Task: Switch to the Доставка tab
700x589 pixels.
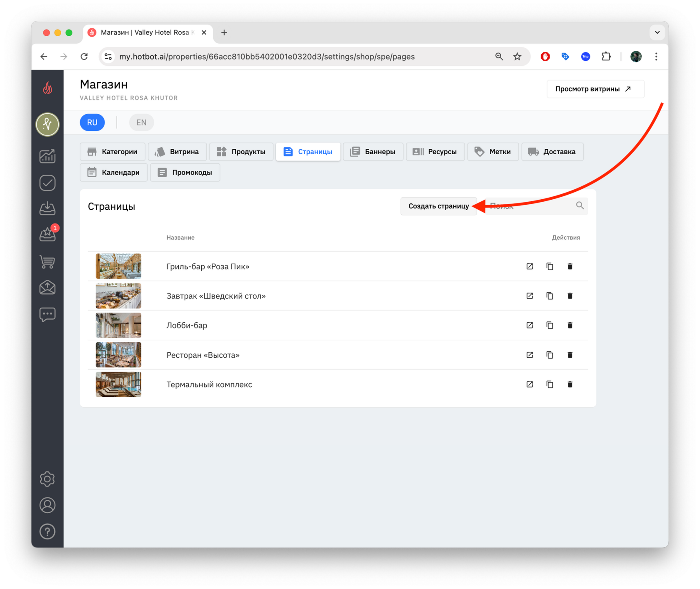Action: [x=552, y=152]
